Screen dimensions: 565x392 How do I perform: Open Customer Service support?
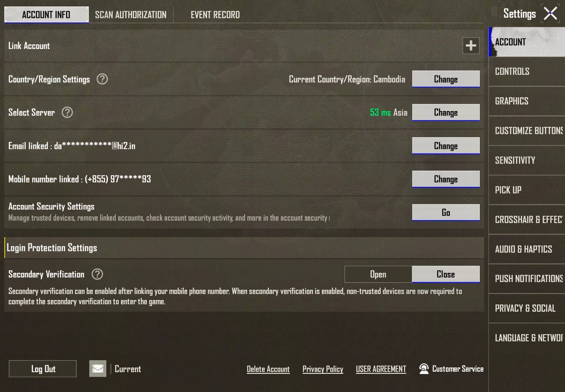pos(451,369)
